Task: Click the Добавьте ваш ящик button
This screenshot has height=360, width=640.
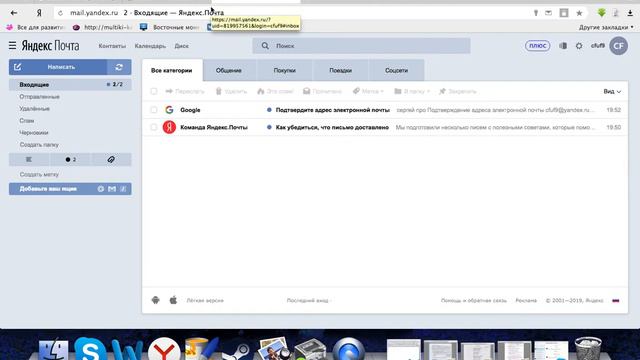Action: pyautogui.click(x=70, y=189)
